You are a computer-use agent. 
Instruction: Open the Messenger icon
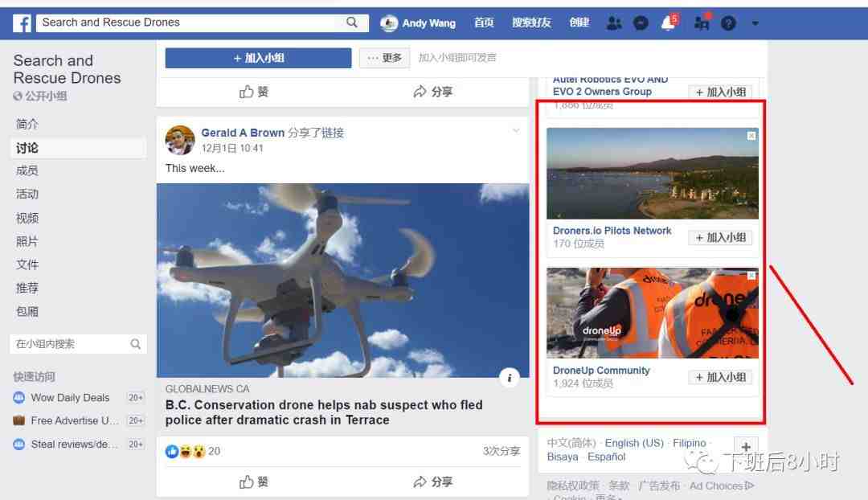click(x=641, y=23)
